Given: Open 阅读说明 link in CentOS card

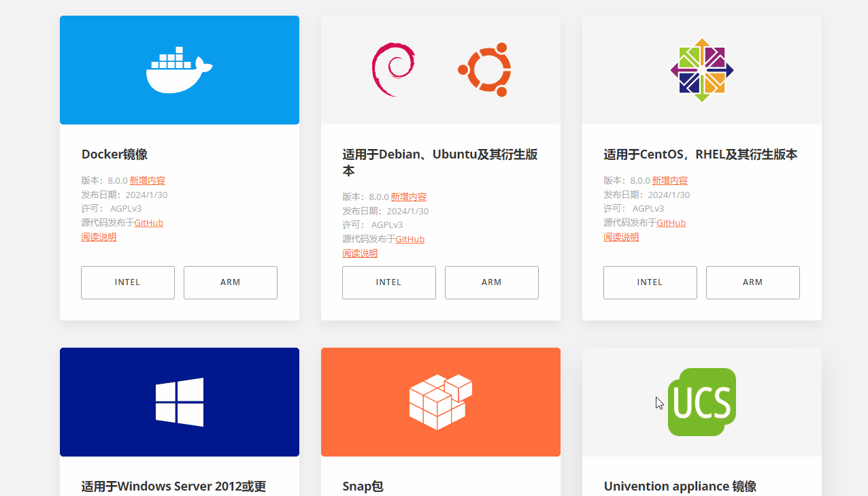Looking at the screenshot, I should 621,237.
